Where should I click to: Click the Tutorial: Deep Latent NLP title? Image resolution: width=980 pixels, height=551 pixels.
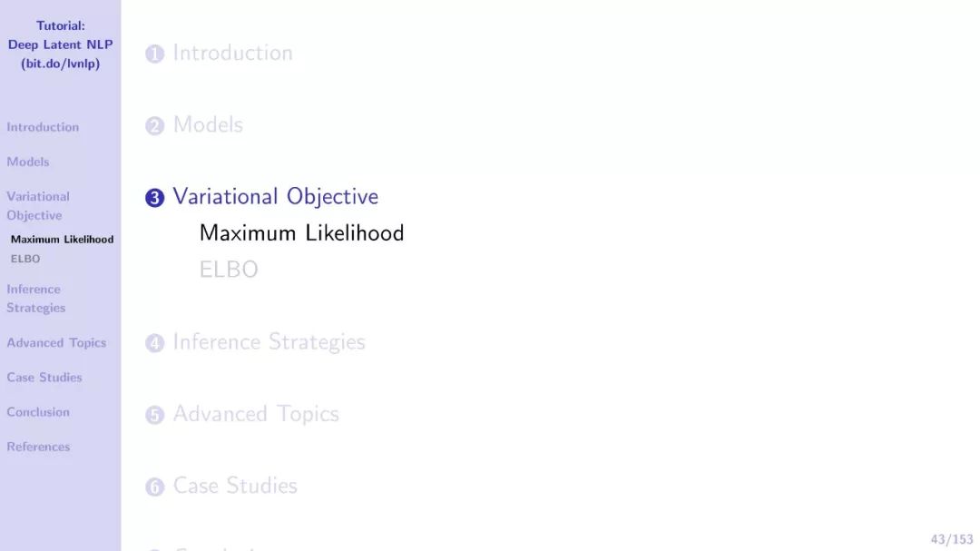60,44
